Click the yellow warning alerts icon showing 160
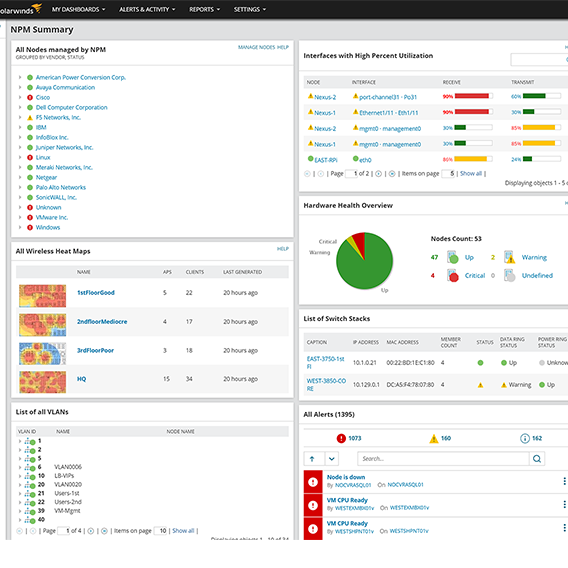Screen dimensions: 568x568 (x=434, y=439)
